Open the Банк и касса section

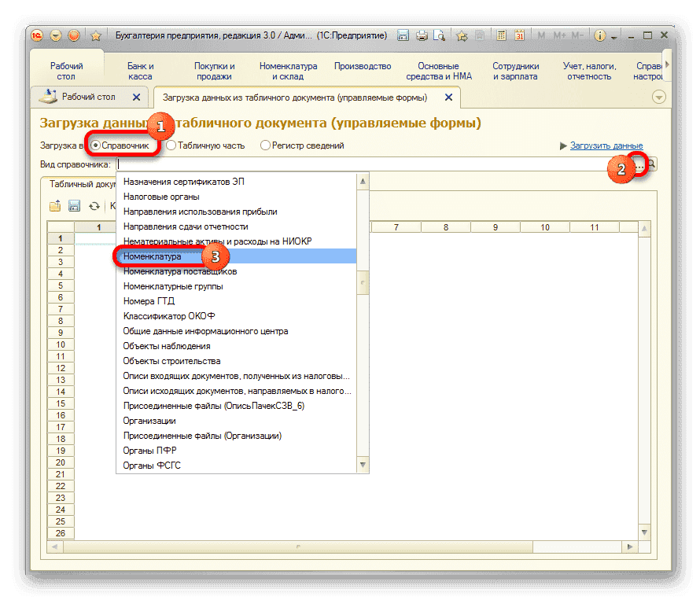[141, 72]
